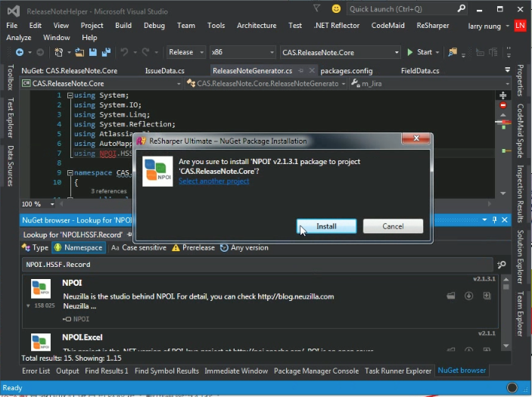The height and width of the screenshot is (397, 532).
Task: Click the NPOI.HSSF.Record search field
Action: click(257, 265)
